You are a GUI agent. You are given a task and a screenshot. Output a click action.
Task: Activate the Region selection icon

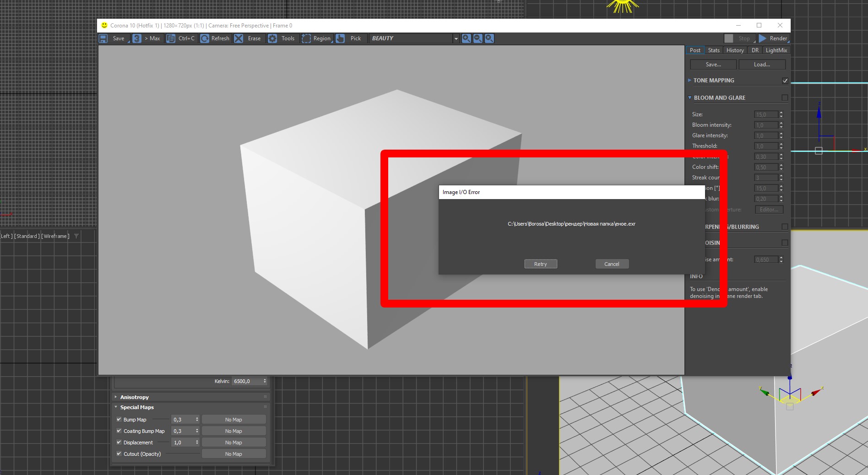[306, 38]
